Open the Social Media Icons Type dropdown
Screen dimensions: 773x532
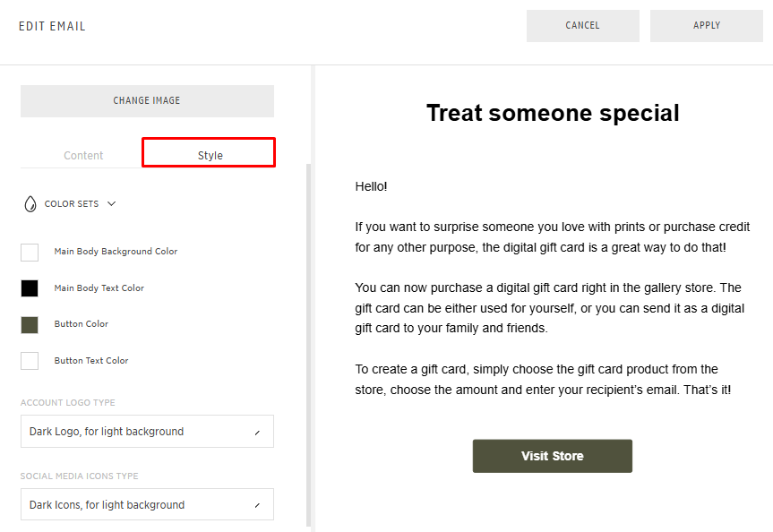pos(147,505)
